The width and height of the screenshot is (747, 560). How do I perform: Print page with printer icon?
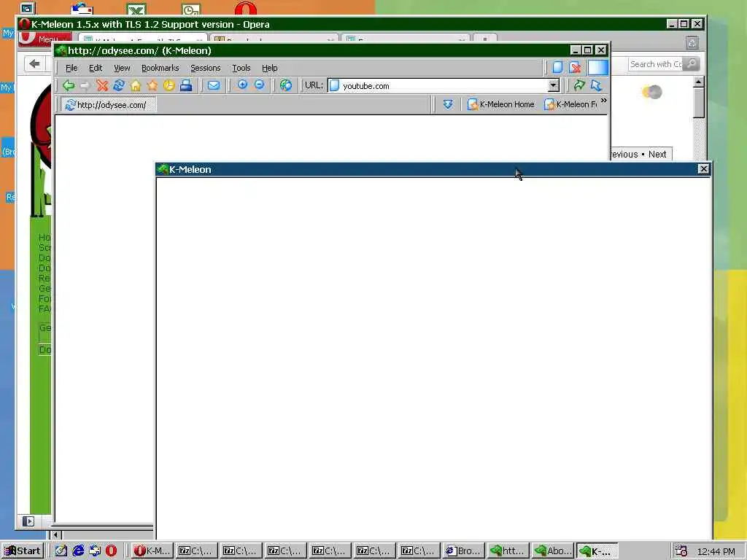click(x=186, y=86)
